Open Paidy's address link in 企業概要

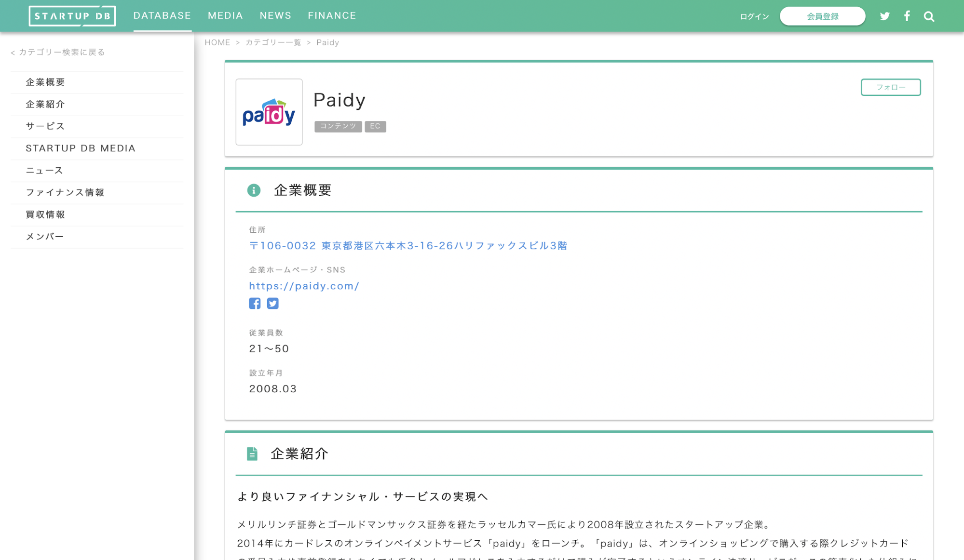pyautogui.click(x=407, y=246)
